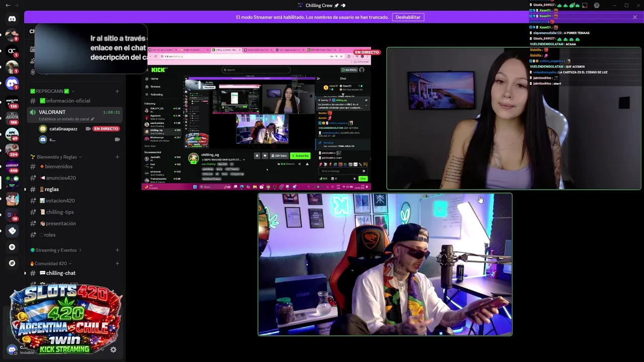644x362 pixels.
Task: Add channel to REPROCANN category
Action: [x=117, y=91]
